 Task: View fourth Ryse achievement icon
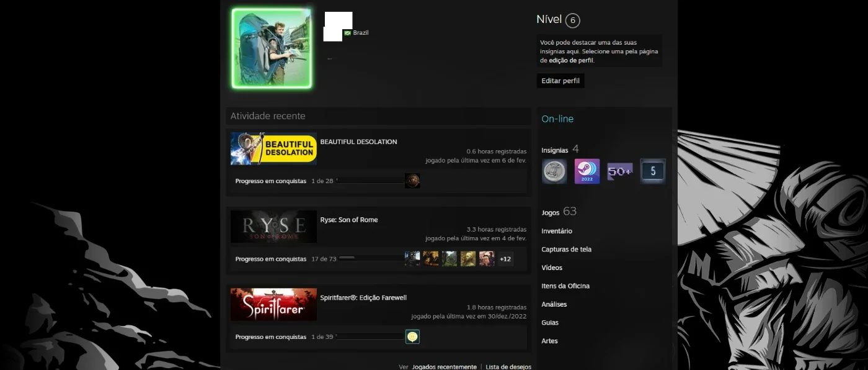468,259
